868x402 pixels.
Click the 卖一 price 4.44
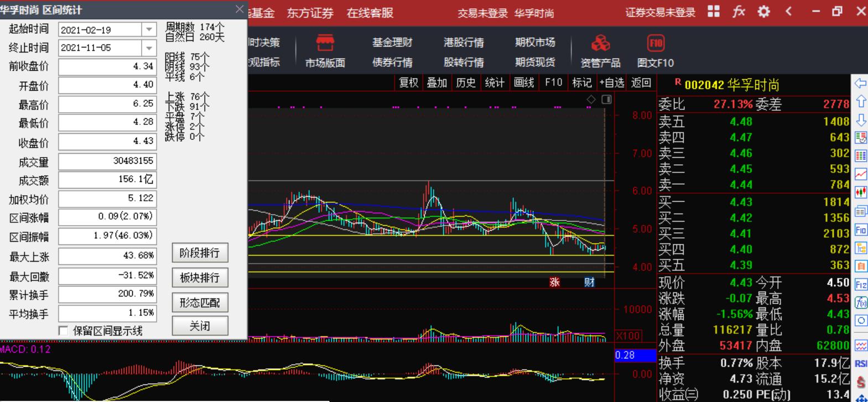click(741, 185)
